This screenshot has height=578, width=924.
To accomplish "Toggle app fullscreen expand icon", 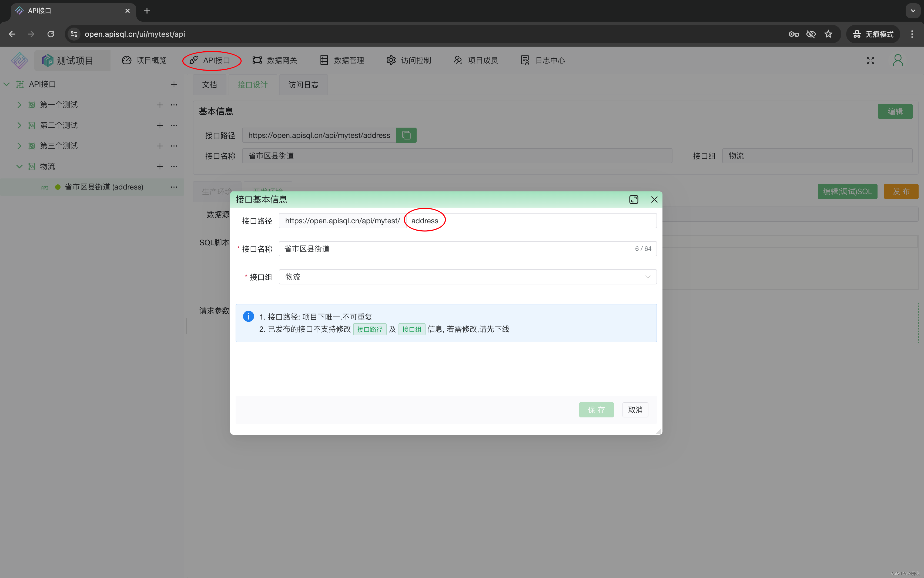I will coord(870,61).
